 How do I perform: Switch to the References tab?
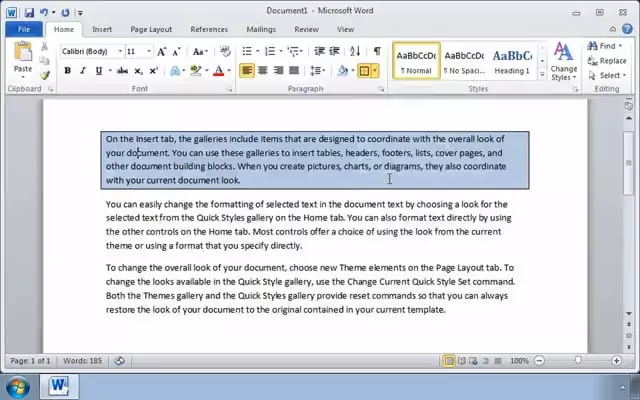209,29
